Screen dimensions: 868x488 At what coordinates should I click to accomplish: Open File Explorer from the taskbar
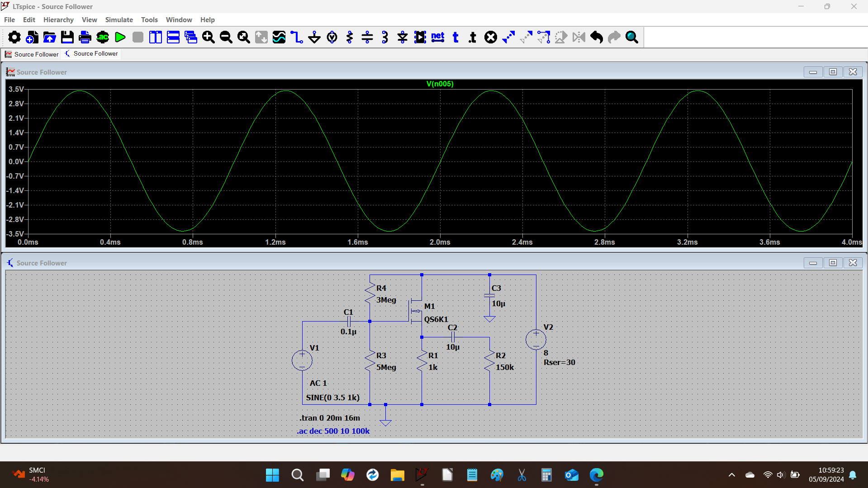tap(397, 475)
